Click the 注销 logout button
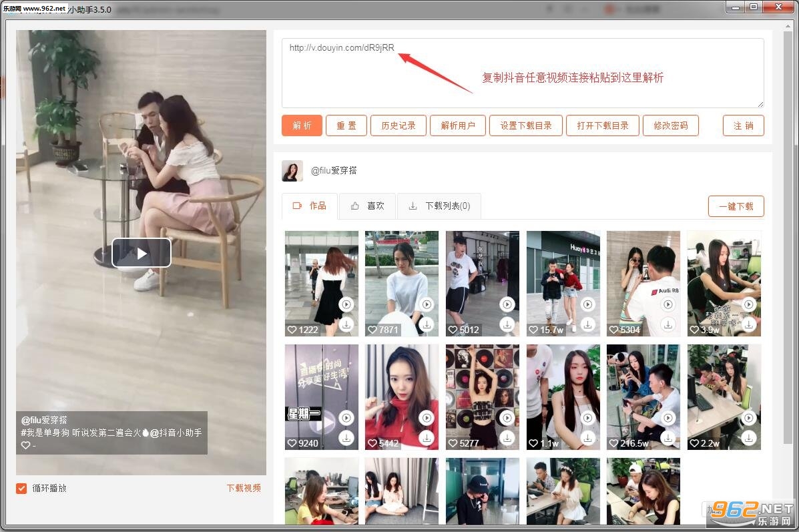The height and width of the screenshot is (532, 799). coord(744,125)
